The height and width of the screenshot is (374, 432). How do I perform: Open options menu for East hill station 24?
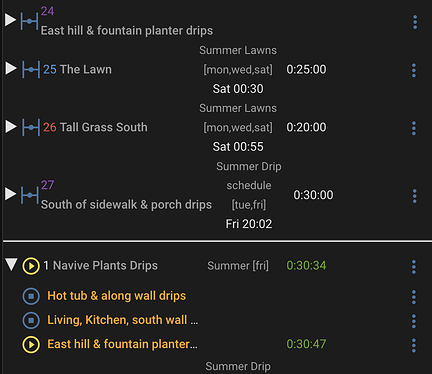point(415,22)
